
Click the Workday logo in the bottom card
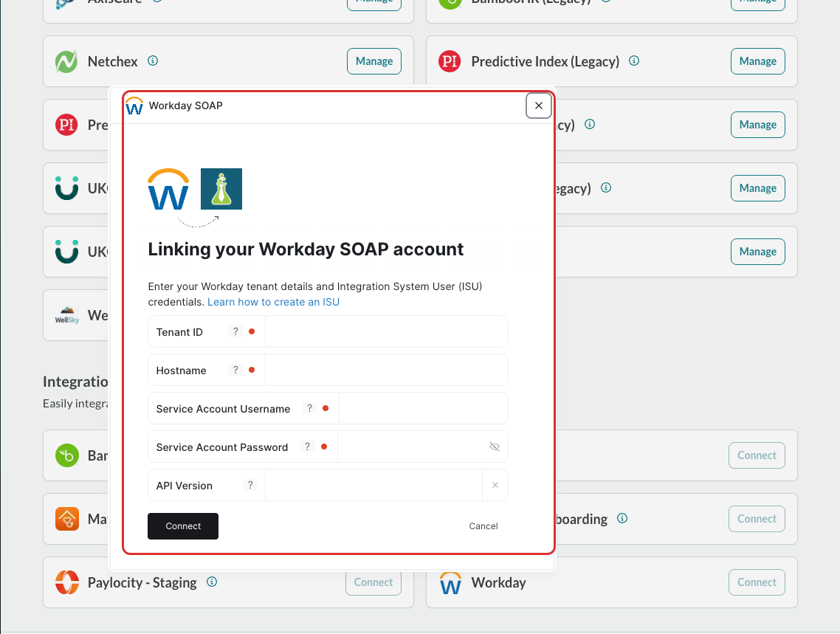coord(450,582)
